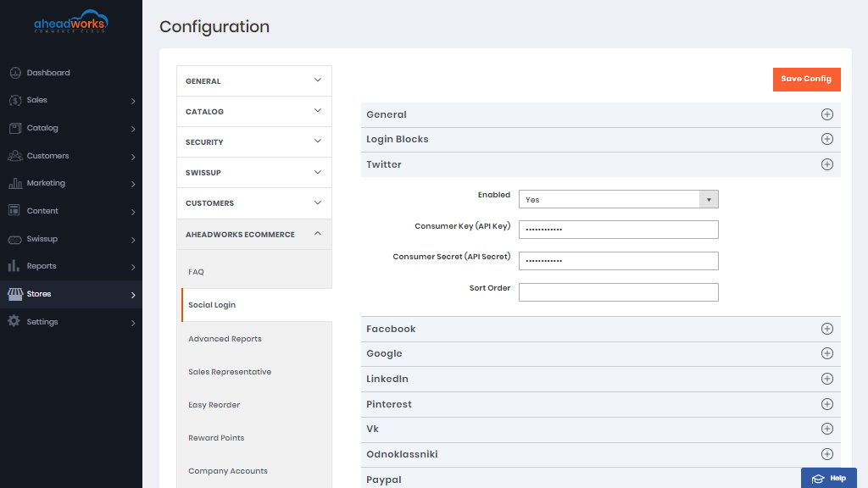Click the Content layout icon

[14, 210]
